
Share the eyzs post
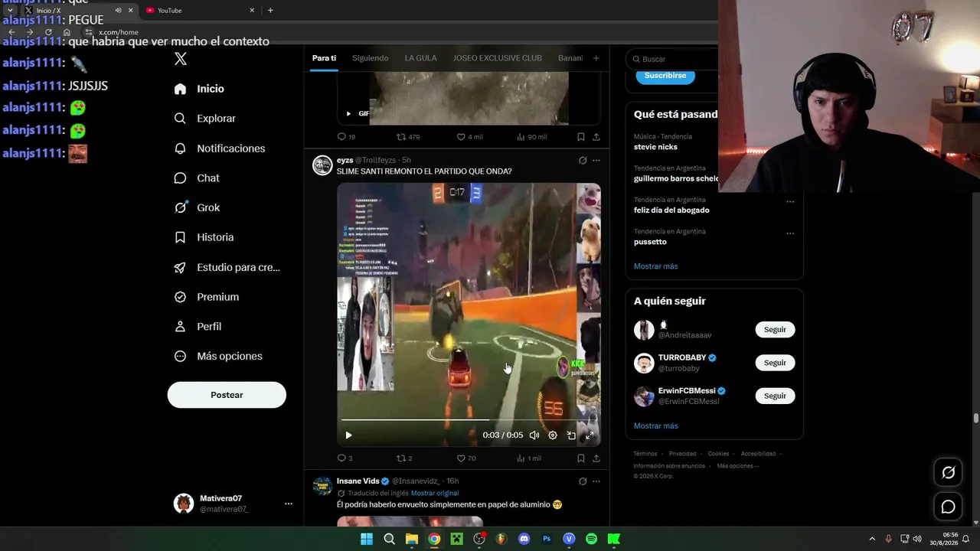point(596,458)
